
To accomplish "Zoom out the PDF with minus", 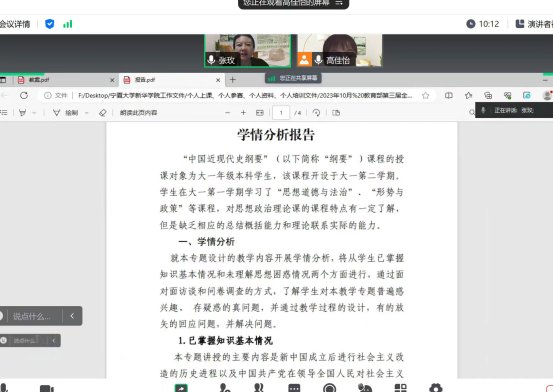I will (227, 113).
